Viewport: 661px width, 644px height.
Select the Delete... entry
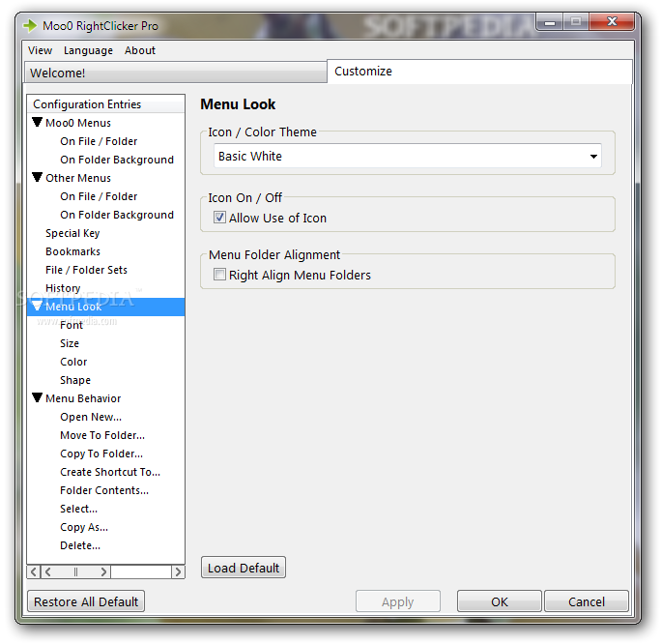click(x=80, y=545)
